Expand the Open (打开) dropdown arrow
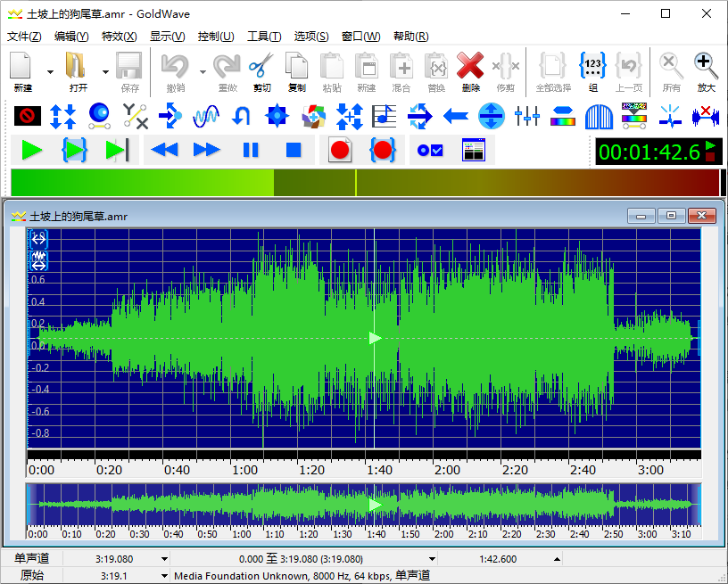728x584 pixels. click(105, 71)
